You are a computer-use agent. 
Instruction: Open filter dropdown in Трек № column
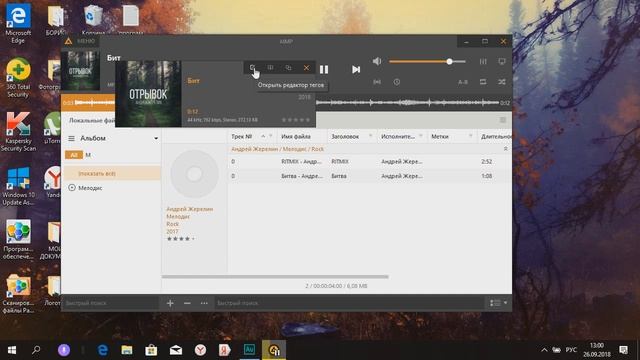[x=271, y=136]
